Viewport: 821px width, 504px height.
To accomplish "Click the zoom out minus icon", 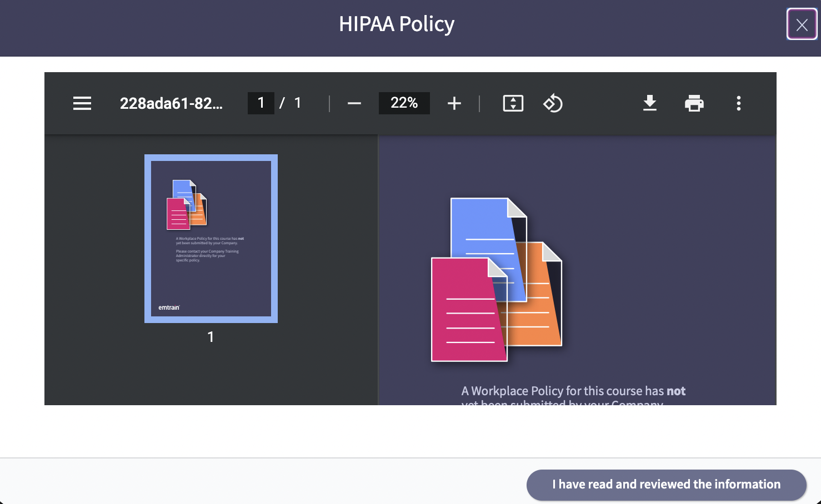I will click(x=354, y=103).
